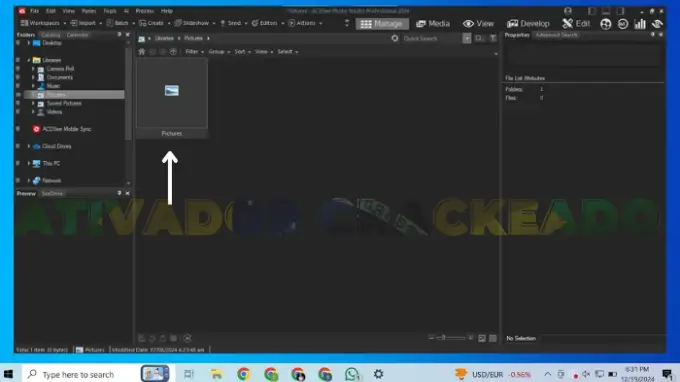Click the thumbnail view icon at bottom right

tap(493, 338)
